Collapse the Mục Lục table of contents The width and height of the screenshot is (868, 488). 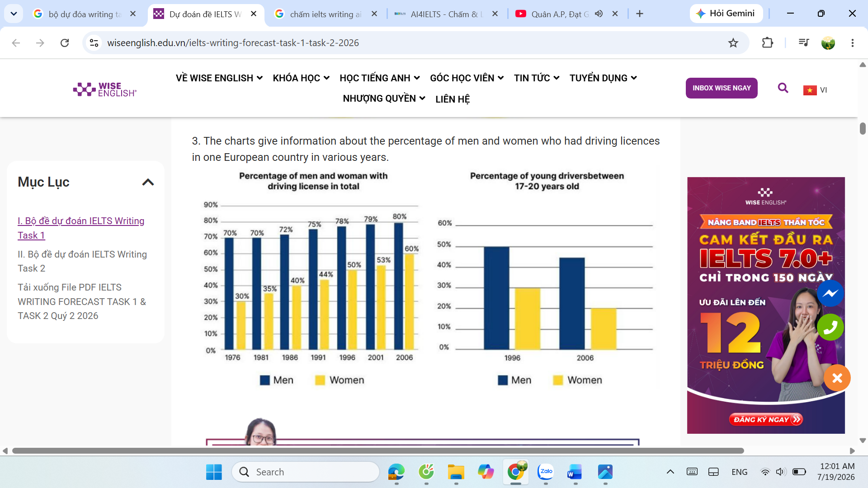148,182
